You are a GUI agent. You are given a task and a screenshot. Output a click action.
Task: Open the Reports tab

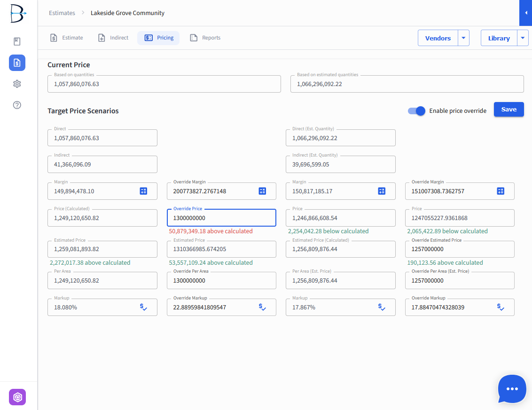point(205,38)
